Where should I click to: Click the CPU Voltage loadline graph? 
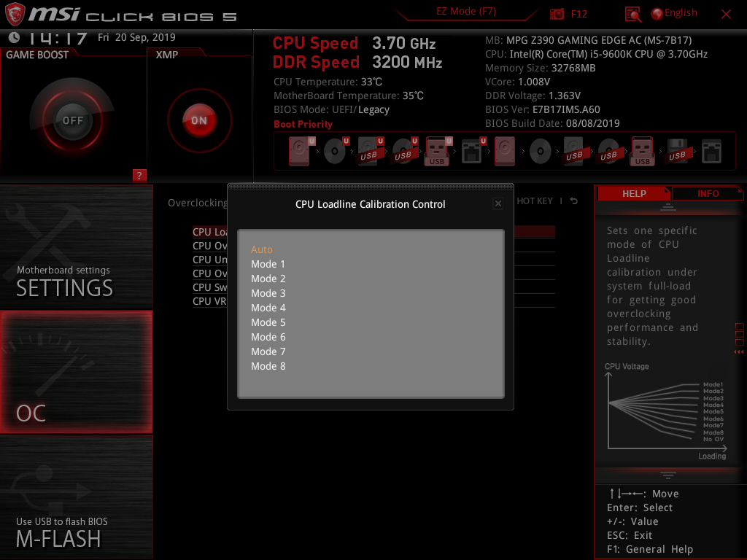(x=665, y=411)
